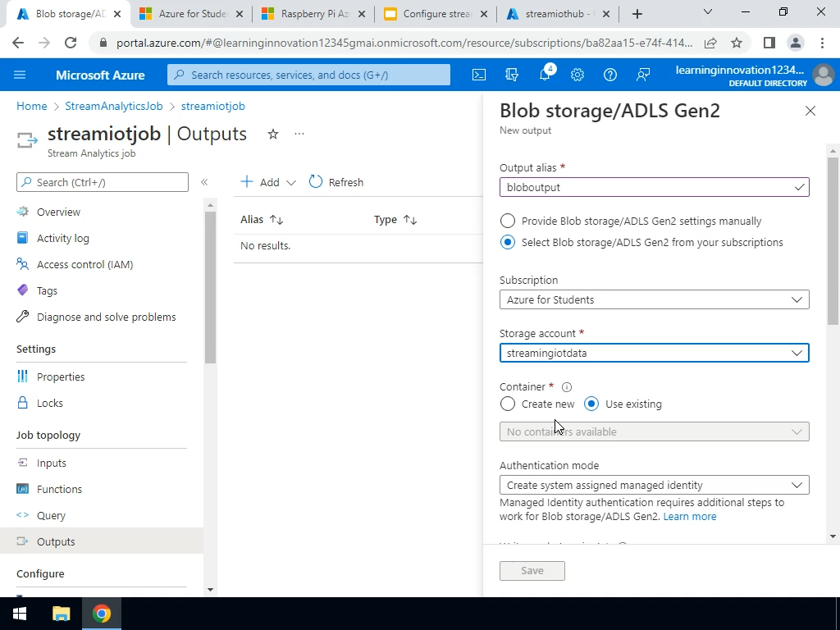Focus the left menu Search box

click(x=103, y=182)
